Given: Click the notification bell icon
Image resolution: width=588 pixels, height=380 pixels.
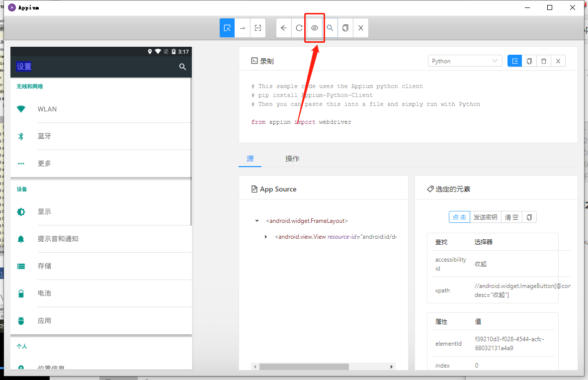Looking at the screenshot, I should [x=21, y=239].
